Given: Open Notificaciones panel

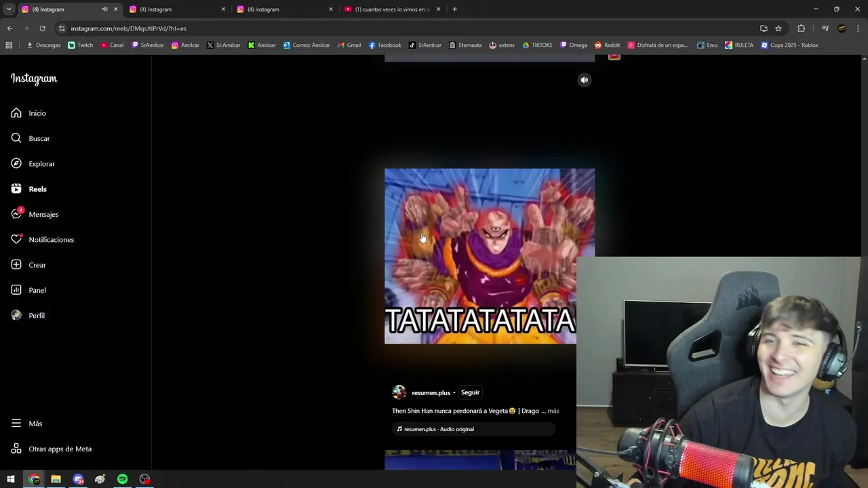Looking at the screenshot, I should coord(42,240).
